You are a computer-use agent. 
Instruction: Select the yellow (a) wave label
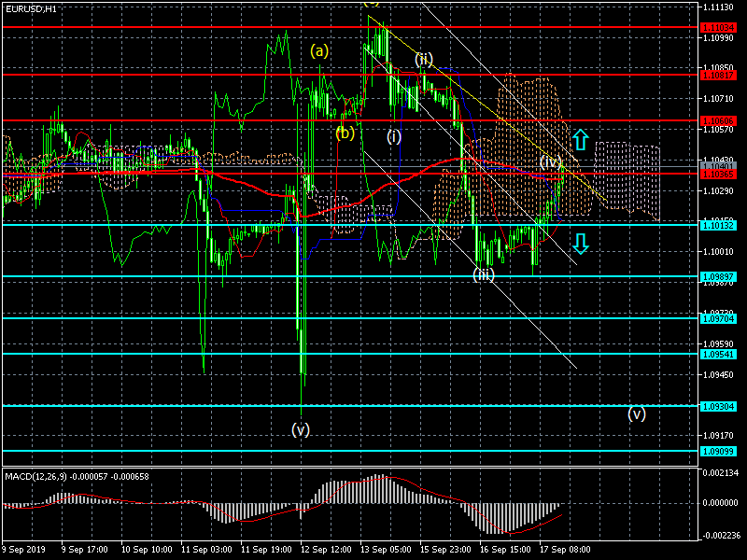[319, 51]
